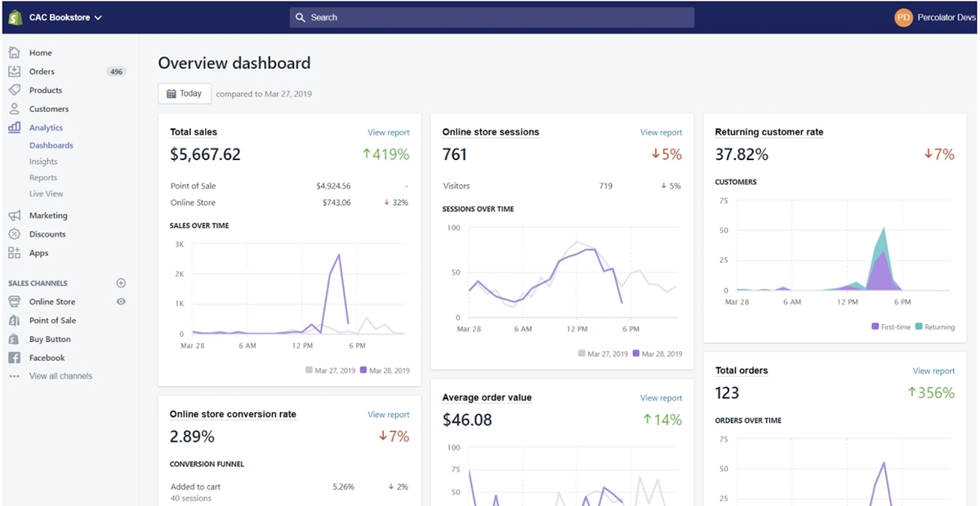This screenshot has width=980, height=506.
Task: Click the Returning customer rate card title
Action: click(x=769, y=132)
